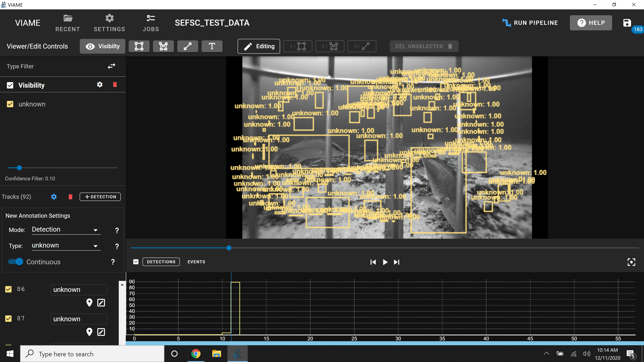Screen dimensions: 644x362
Task: Delete types with red trash by Visibility
Action: pos(115,85)
